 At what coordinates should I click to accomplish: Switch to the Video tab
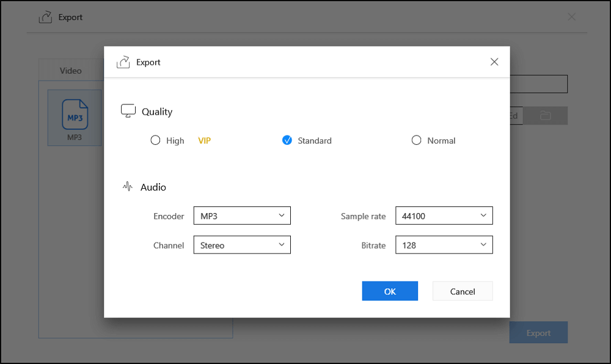[70, 70]
